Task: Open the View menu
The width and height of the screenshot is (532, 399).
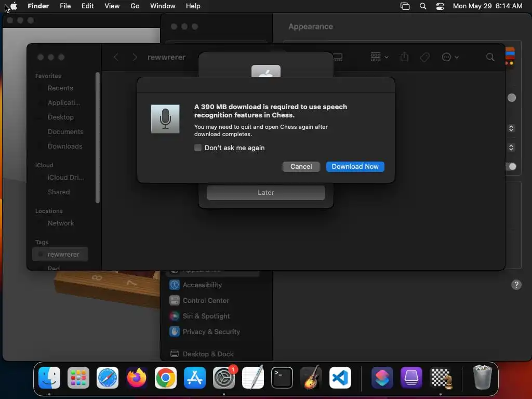Action: [112, 6]
